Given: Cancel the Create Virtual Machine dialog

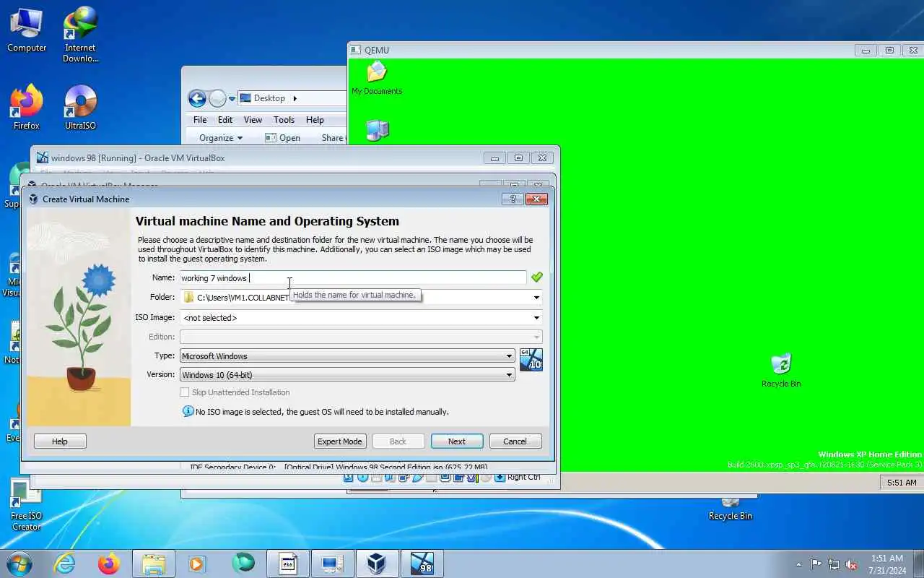Looking at the screenshot, I should 515,441.
